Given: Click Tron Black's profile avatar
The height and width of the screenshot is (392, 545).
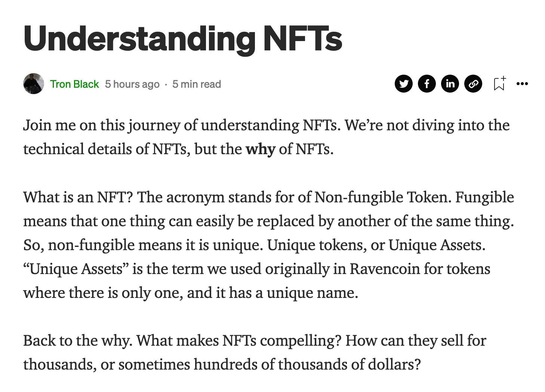Looking at the screenshot, I should tap(34, 84).
